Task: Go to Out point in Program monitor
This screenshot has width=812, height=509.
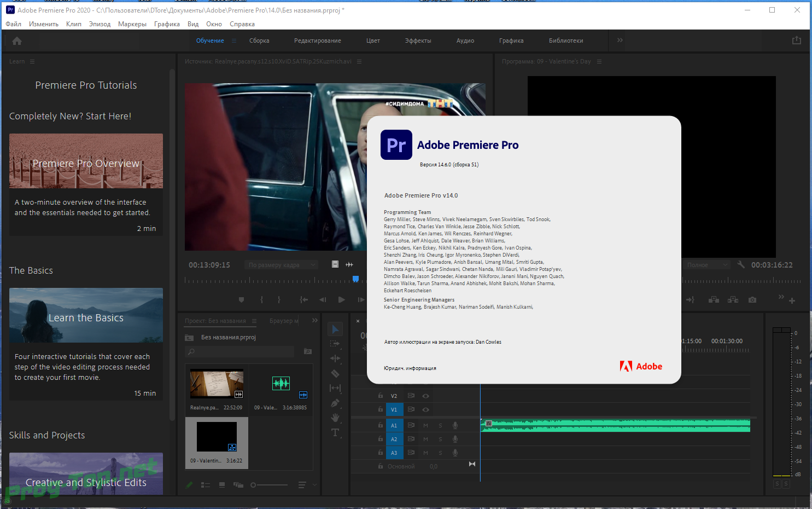Action: [x=690, y=299]
